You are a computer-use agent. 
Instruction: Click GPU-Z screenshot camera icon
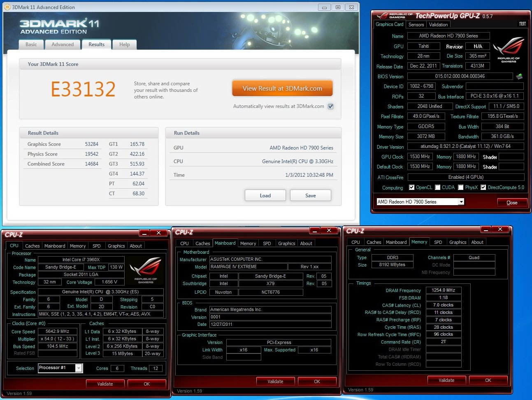pos(522,24)
